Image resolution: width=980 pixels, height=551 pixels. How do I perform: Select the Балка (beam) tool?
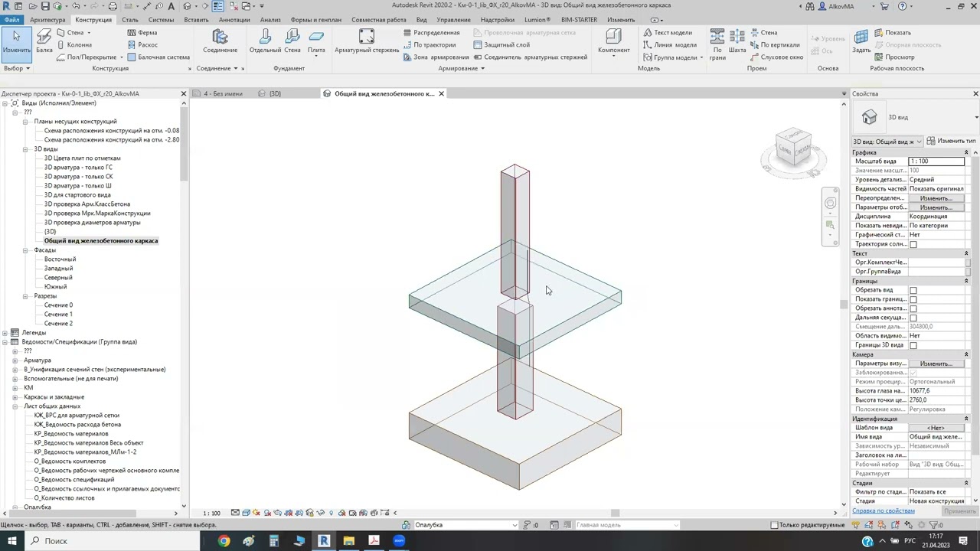[x=44, y=41]
